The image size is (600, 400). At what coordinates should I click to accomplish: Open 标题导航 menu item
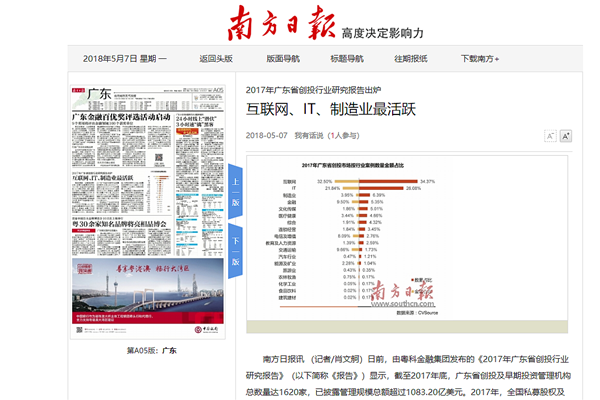click(347, 59)
